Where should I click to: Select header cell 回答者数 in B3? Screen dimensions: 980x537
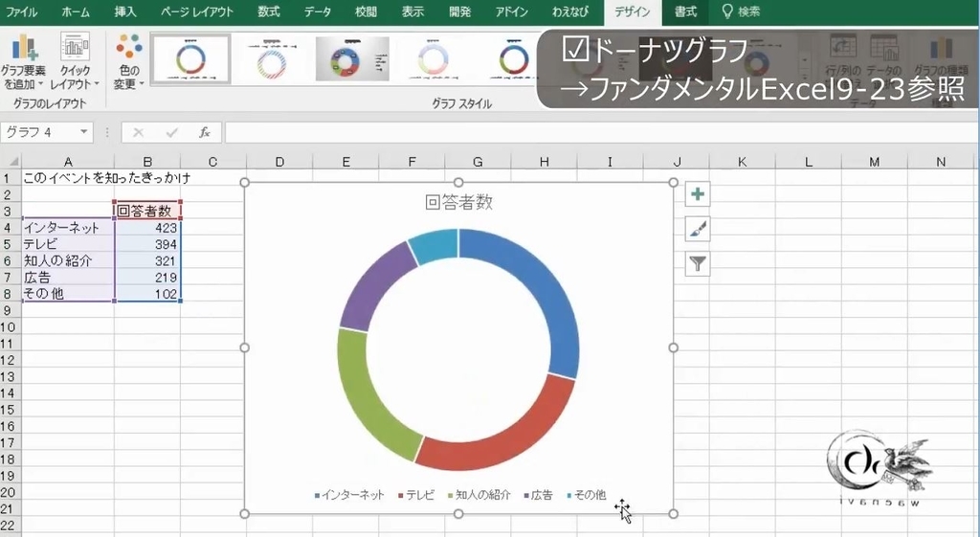[147, 212]
